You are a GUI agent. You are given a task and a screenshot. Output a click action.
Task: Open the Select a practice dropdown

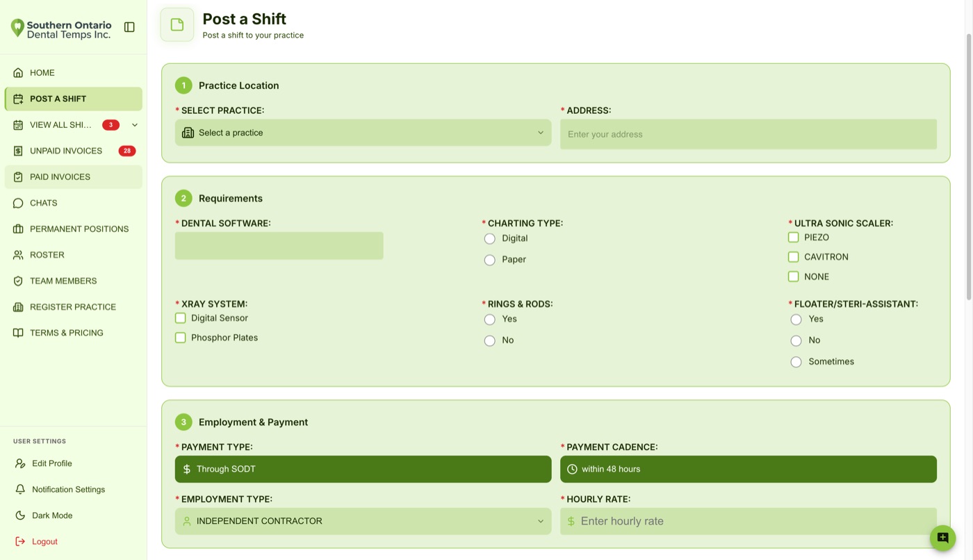(363, 133)
